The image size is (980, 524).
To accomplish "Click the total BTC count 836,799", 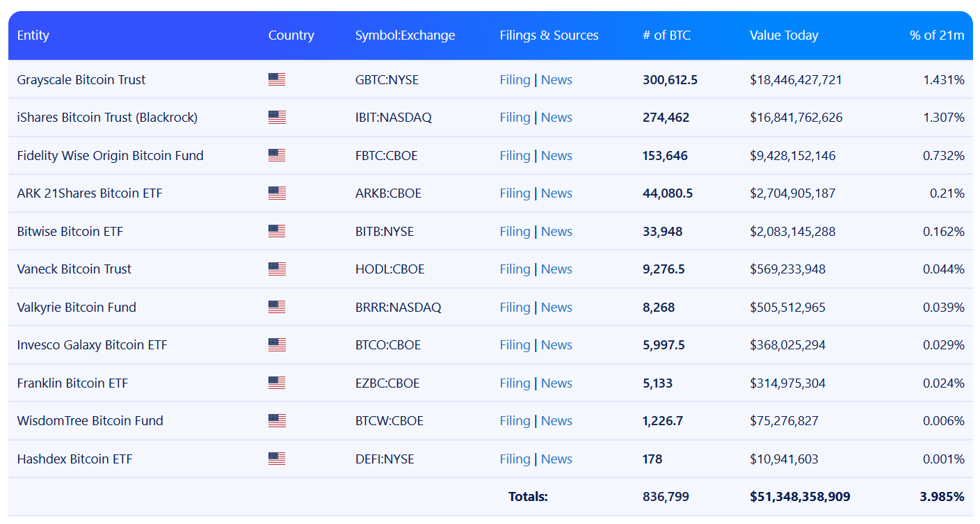I will [x=666, y=497].
